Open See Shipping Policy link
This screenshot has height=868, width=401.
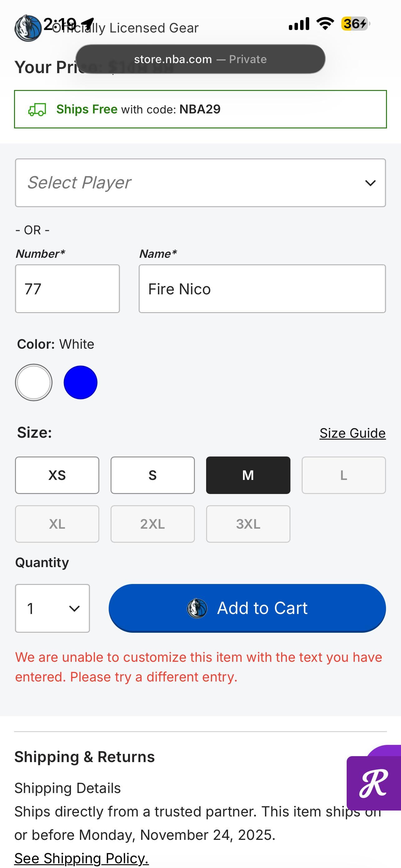(x=81, y=859)
